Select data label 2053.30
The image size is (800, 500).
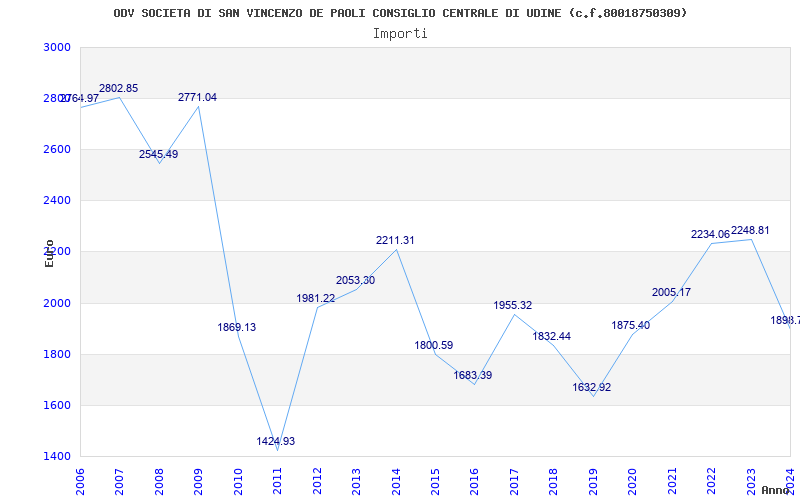(356, 280)
